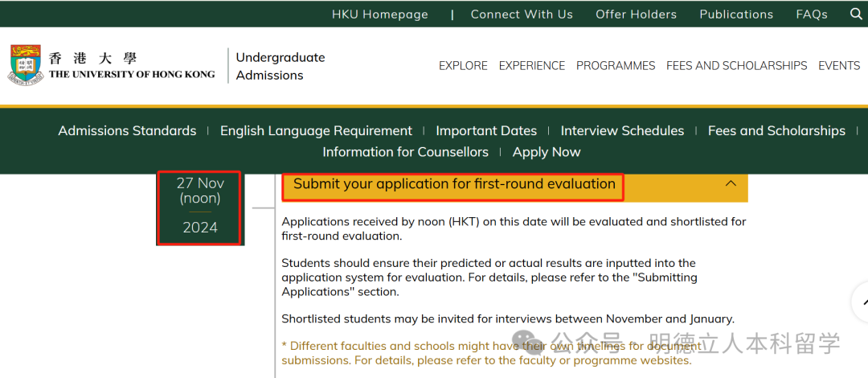This screenshot has width=868, height=378.
Task: Open FAQs link
Action: tap(812, 14)
